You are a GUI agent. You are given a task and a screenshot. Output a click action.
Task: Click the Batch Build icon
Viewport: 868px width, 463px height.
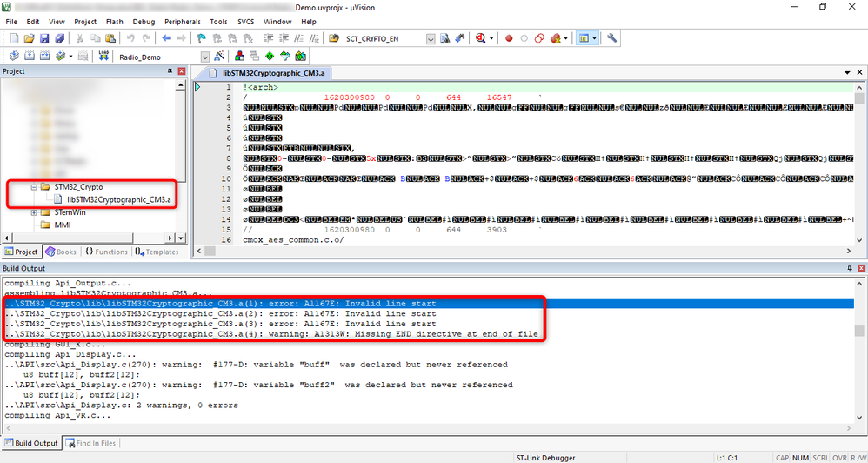(60, 56)
